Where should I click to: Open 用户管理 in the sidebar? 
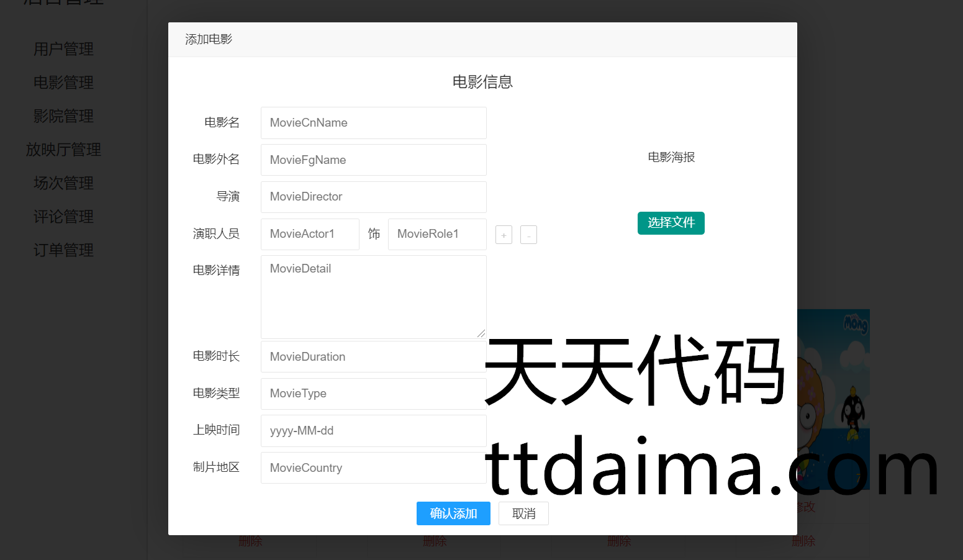63,49
